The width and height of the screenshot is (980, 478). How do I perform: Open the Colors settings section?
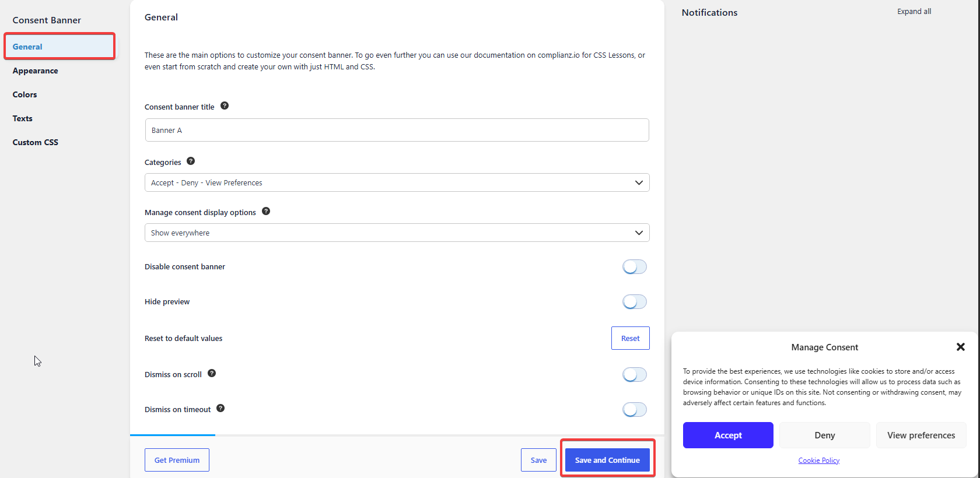pos(25,94)
